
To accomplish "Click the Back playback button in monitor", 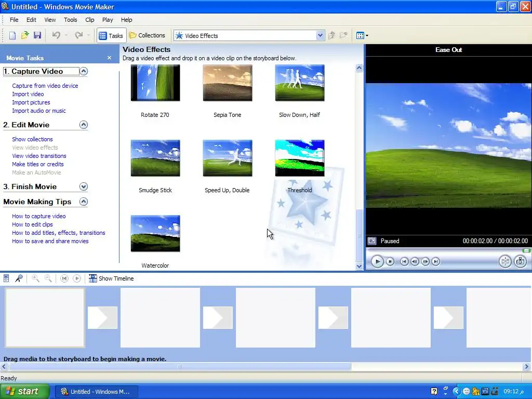I will click(404, 262).
